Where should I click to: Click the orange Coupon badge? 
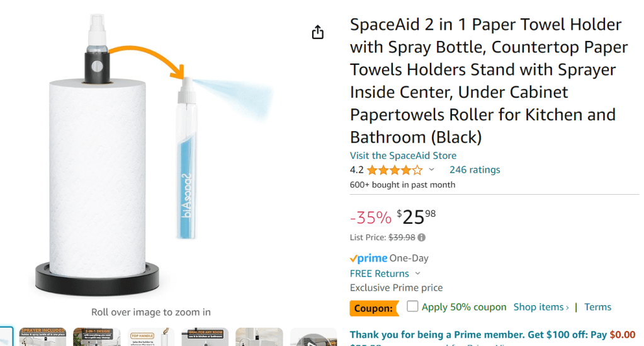pyautogui.click(x=374, y=308)
